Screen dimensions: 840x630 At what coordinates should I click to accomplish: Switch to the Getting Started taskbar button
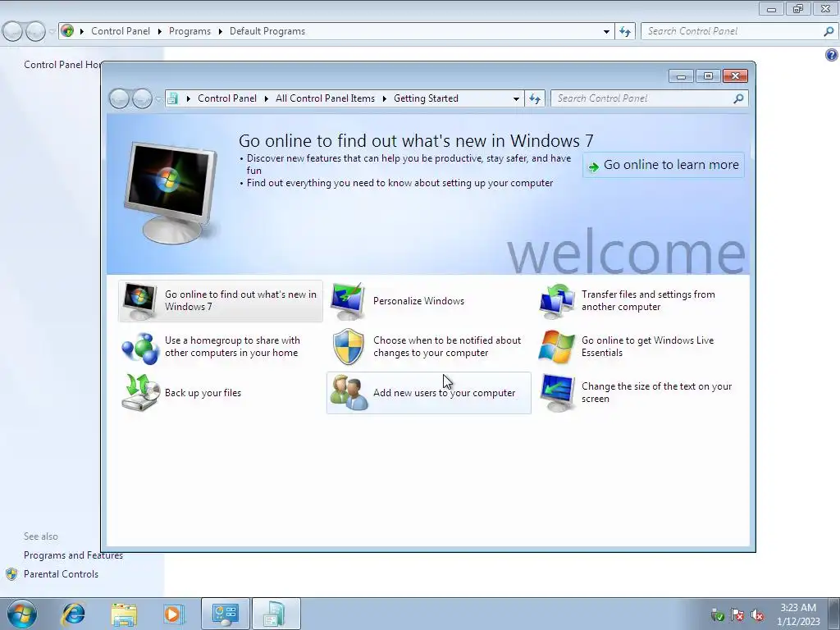(x=276, y=614)
